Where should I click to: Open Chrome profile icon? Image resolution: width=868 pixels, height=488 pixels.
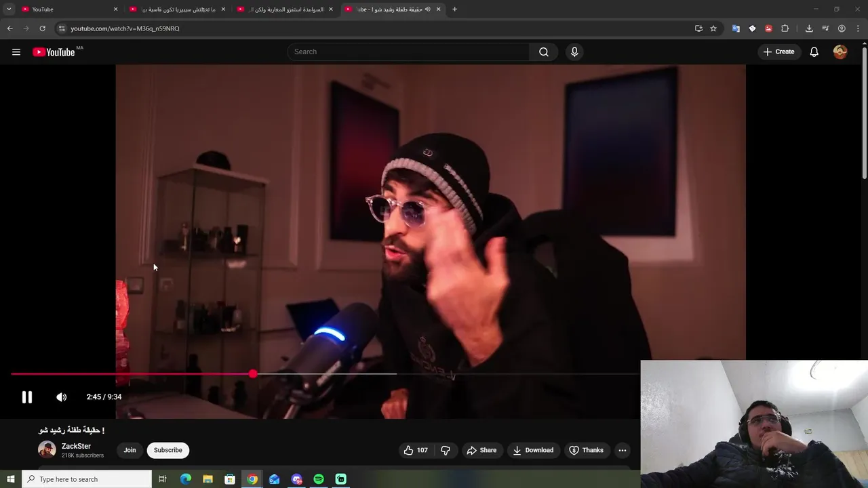point(842,28)
